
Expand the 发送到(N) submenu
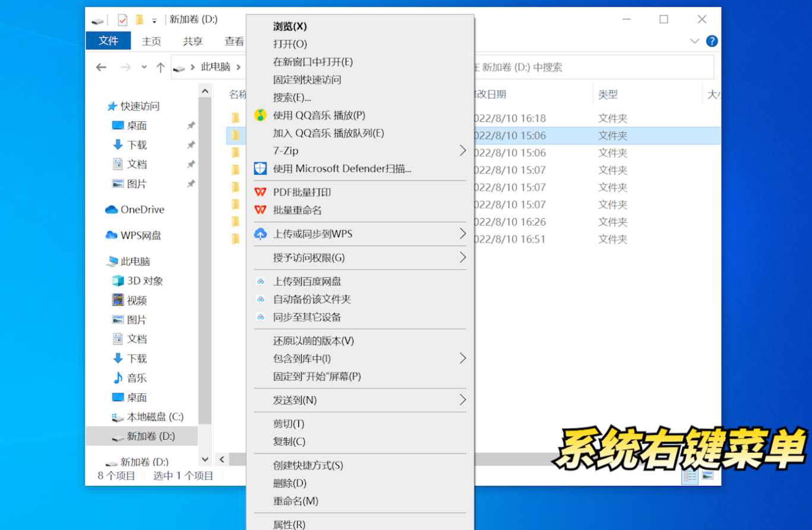pyautogui.click(x=462, y=400)
